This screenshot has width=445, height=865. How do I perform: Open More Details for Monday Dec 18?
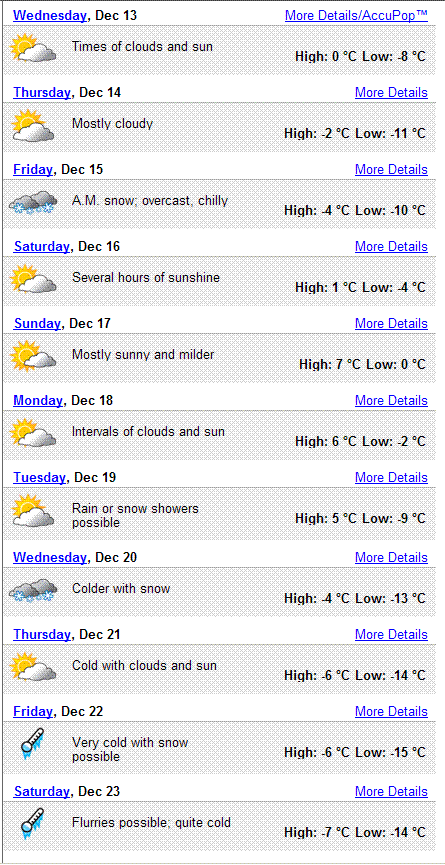(392, 400)
